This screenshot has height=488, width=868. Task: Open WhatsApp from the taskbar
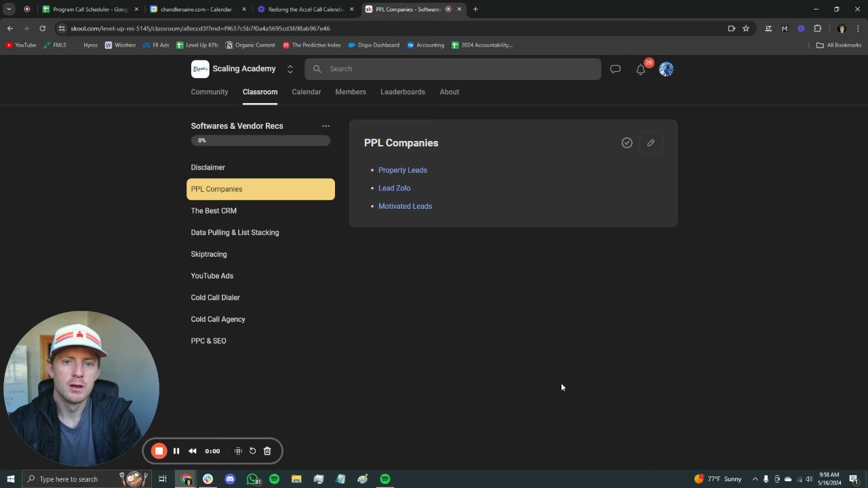point(252,479)
